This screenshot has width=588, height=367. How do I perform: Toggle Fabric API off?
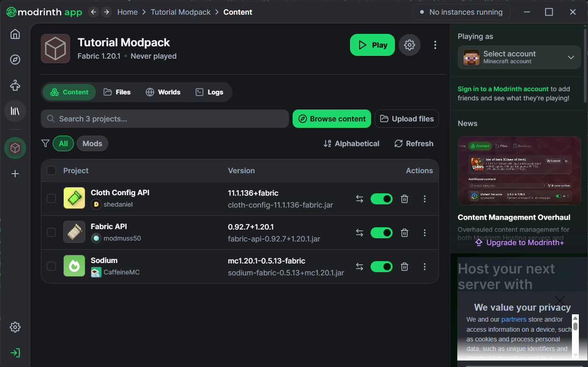[381, 233]
